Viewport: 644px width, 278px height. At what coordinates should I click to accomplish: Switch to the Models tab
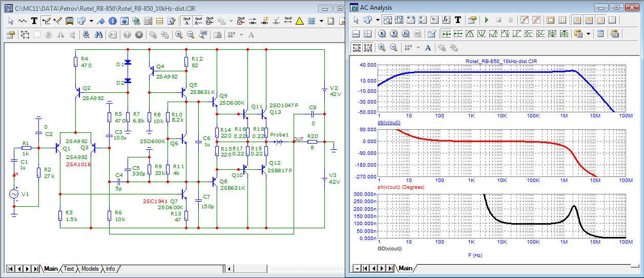tap(90, 269)
